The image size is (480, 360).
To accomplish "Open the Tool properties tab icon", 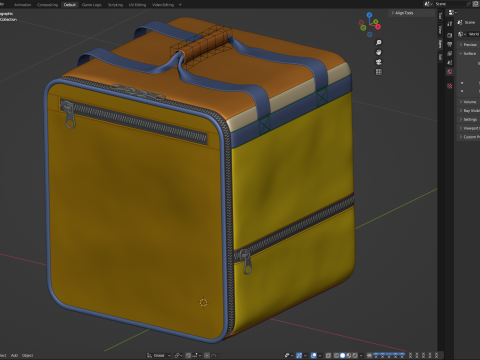I will (x=450, y=24).
